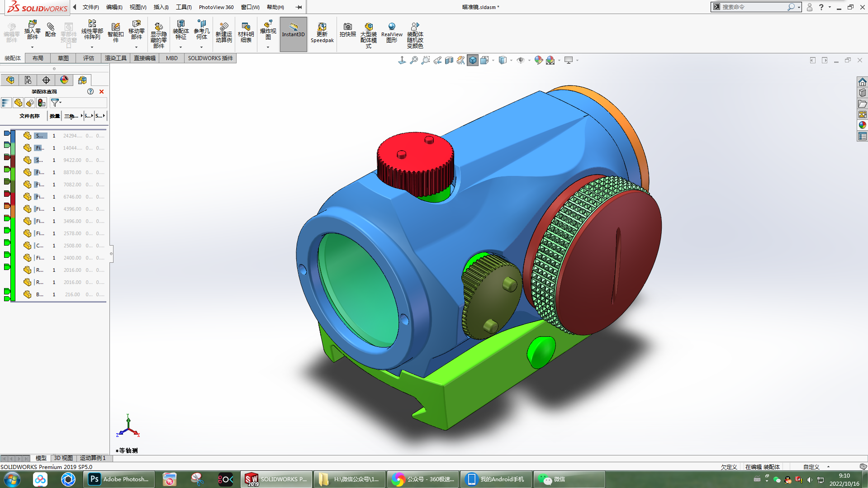Switch to 3D 视图 bottom tab
Image resolution: width=868 pixels, height=488 pixels.
coord(63,458)
